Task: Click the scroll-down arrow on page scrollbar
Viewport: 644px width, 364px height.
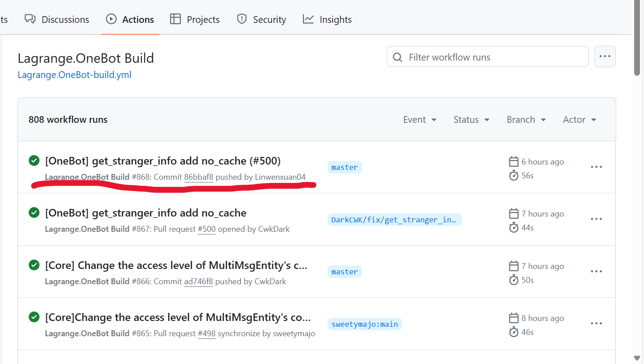Action: pyautogui.click(x=637, y=358)
